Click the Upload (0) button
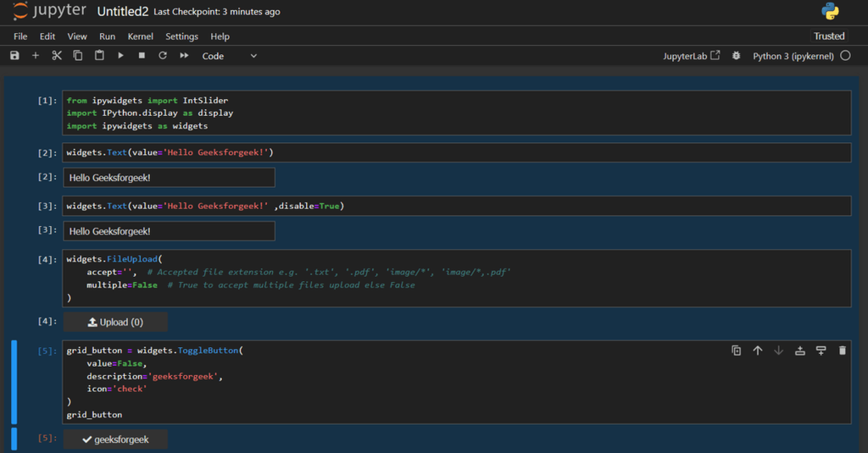868x453 pixels. pyautogui.click(x=115, y=322)
